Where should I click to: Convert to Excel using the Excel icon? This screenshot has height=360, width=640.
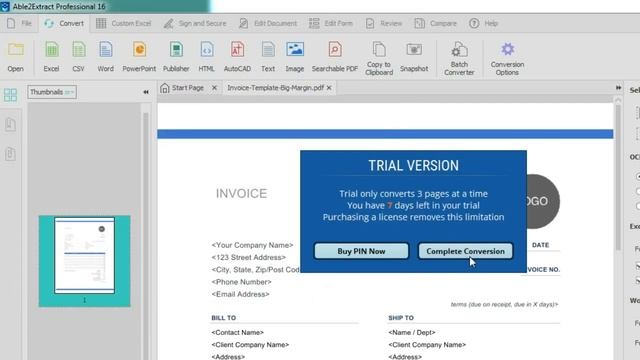[x=51, y=57]
